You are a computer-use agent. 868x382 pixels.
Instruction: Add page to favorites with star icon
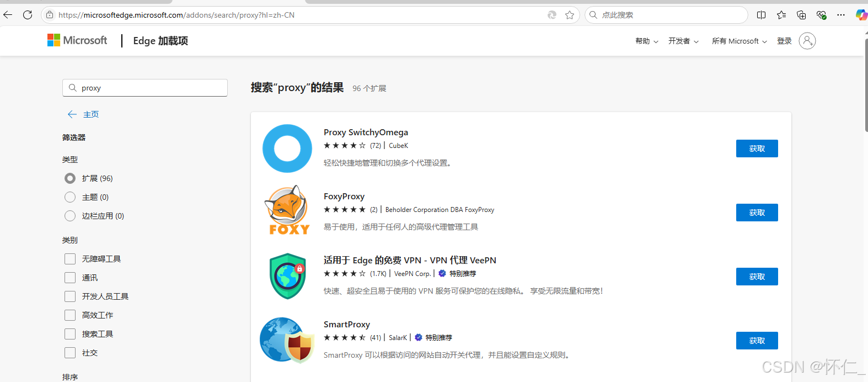pyautogui.click(x=570, y=15)
